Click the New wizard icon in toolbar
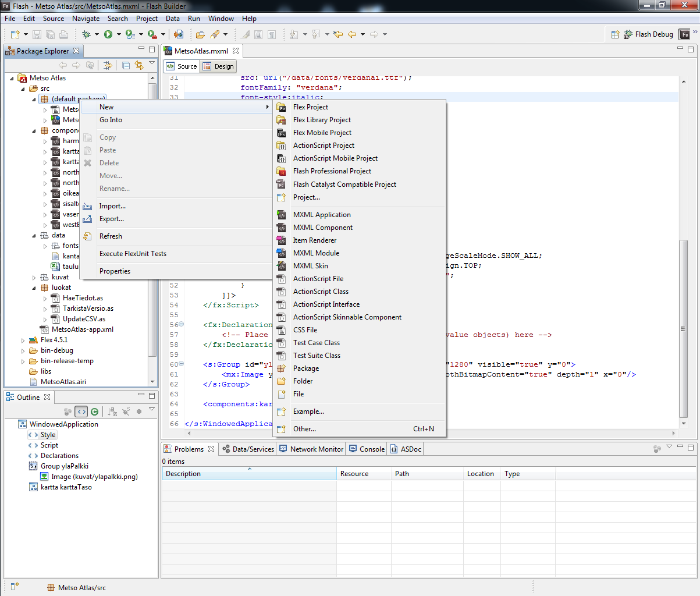 coord(15,34)
